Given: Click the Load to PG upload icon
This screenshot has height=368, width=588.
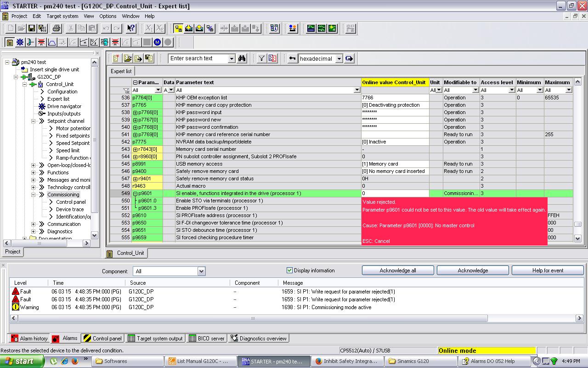Looking at the screenshot, I should click(x=199, y=29).
